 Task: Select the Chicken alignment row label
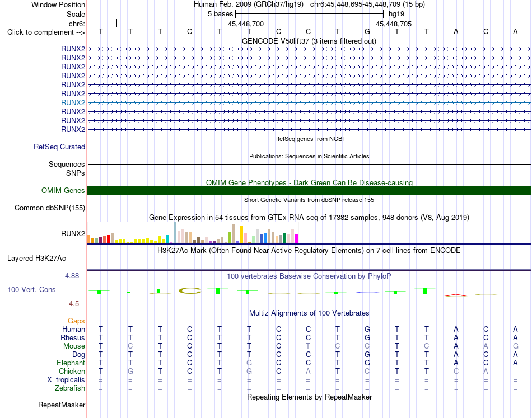72,371
